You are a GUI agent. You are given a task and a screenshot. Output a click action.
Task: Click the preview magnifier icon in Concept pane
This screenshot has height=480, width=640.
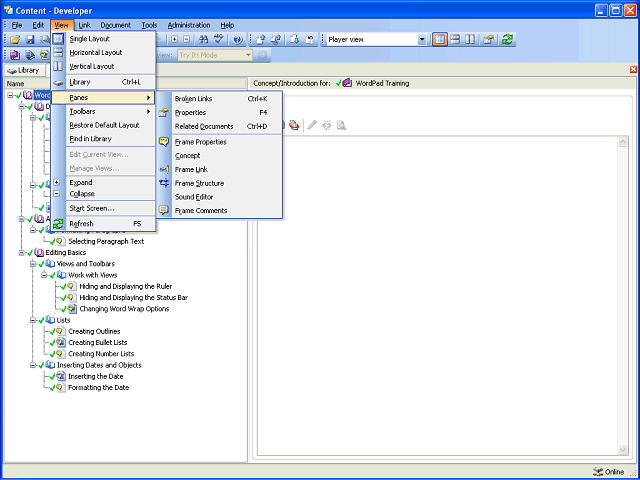click(341, 125)
